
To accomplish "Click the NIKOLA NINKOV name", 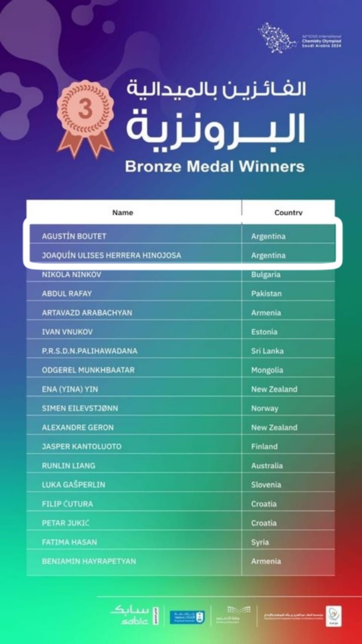I will [72, 275].
